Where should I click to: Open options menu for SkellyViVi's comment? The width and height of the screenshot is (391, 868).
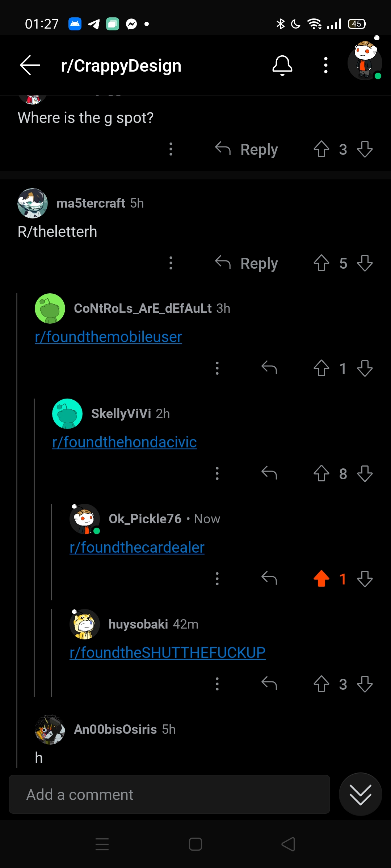(217, 473)
